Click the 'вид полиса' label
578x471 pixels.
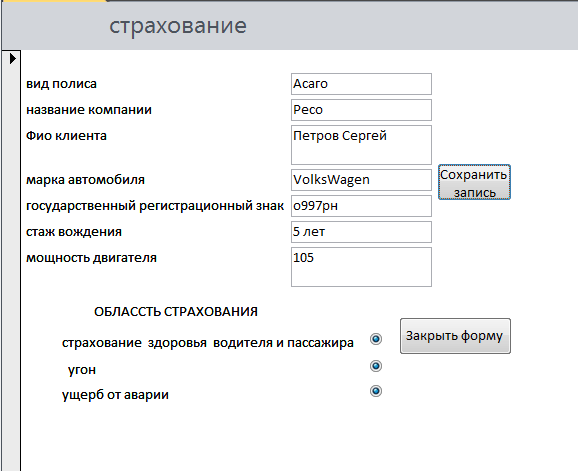pyautogui.click(x=61, y=84)
